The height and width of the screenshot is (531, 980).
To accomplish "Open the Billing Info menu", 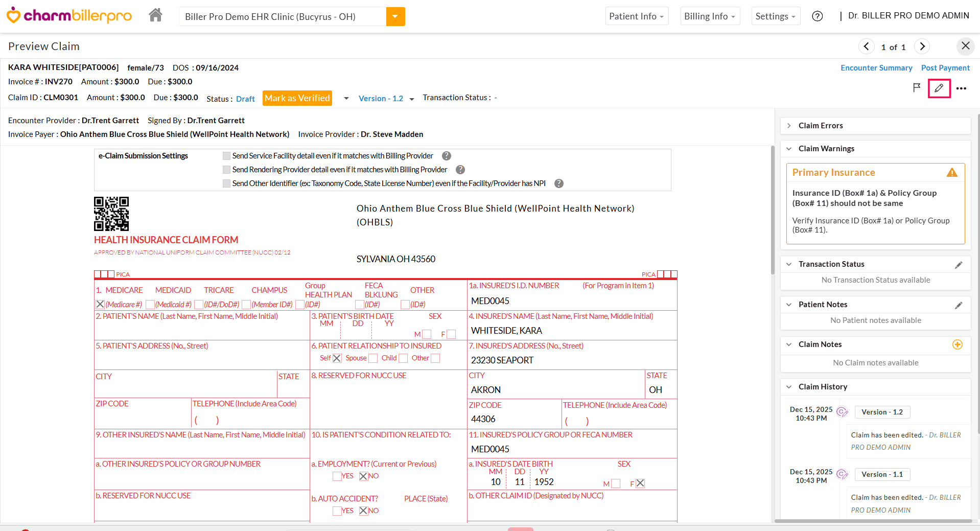I will coord(710,16).
